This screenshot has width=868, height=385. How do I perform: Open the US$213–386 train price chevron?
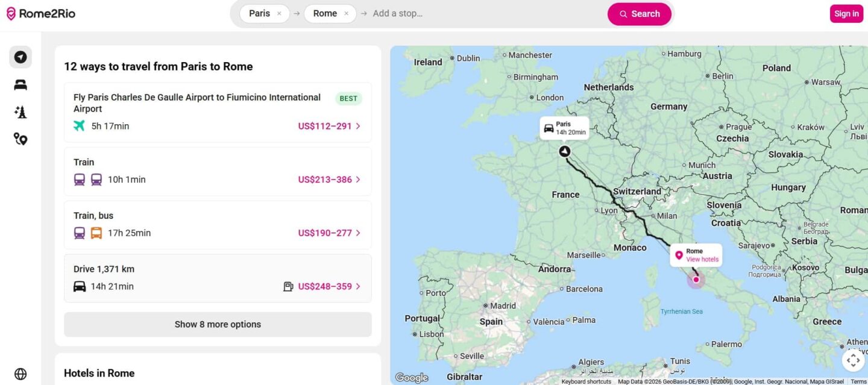pyautogui.click(x=358, y=180)
